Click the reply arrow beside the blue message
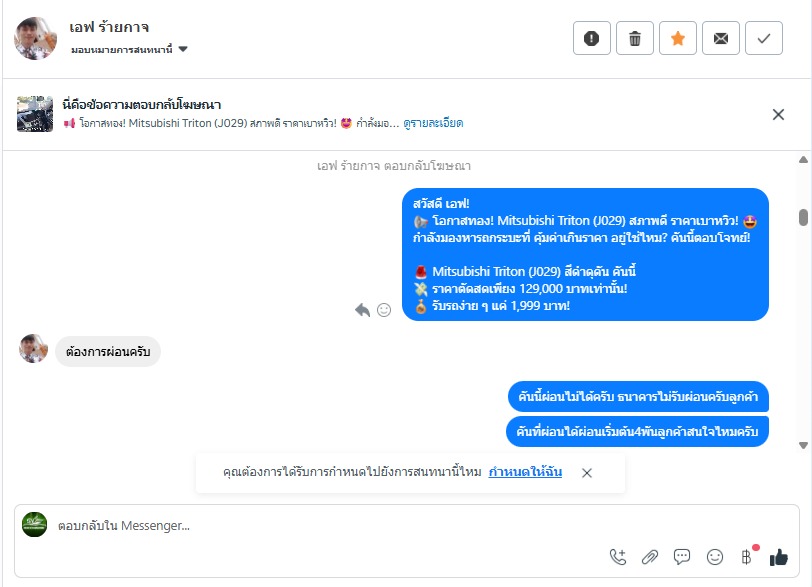812x587 pixels. (x=362, y=310)
